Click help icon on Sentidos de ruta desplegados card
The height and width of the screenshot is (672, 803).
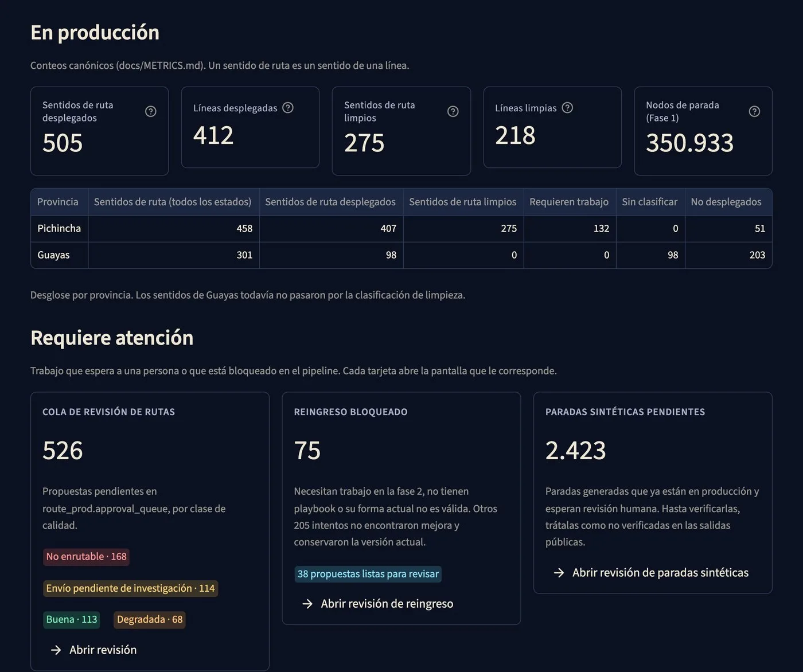pyautogui.click(x=151, y=111)
